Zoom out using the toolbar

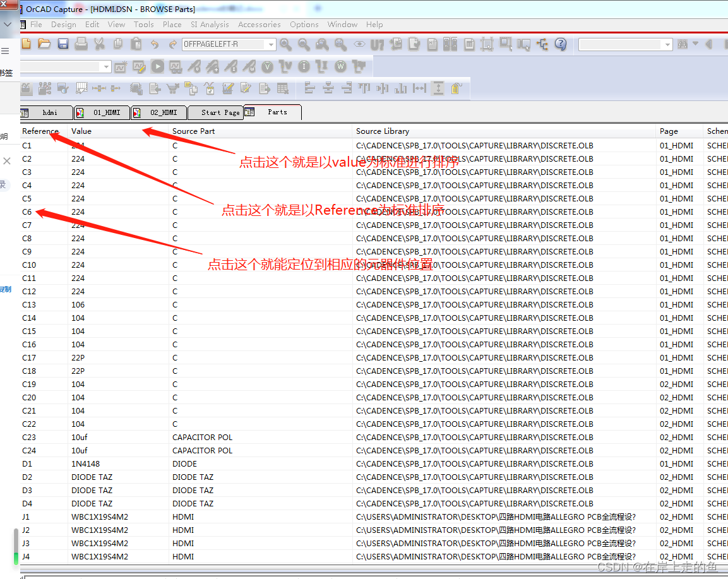click(304, 44)
